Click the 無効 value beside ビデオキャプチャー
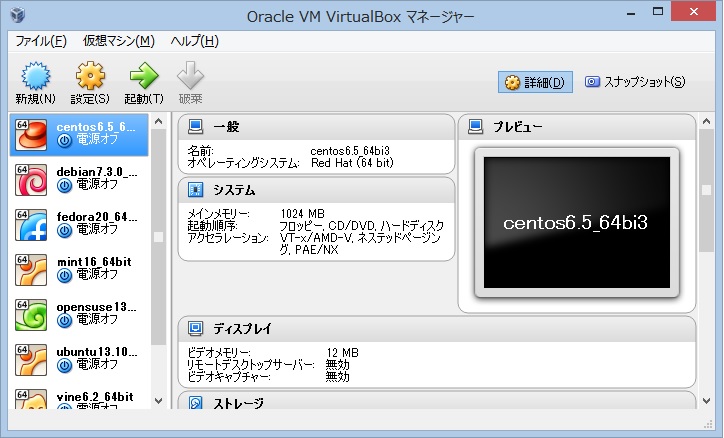 [338, 377]
